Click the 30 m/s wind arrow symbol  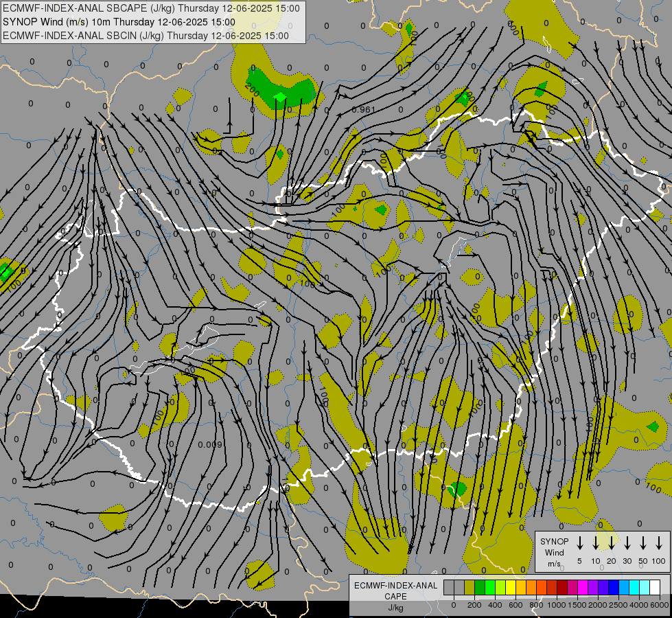[x=627, y=543]
